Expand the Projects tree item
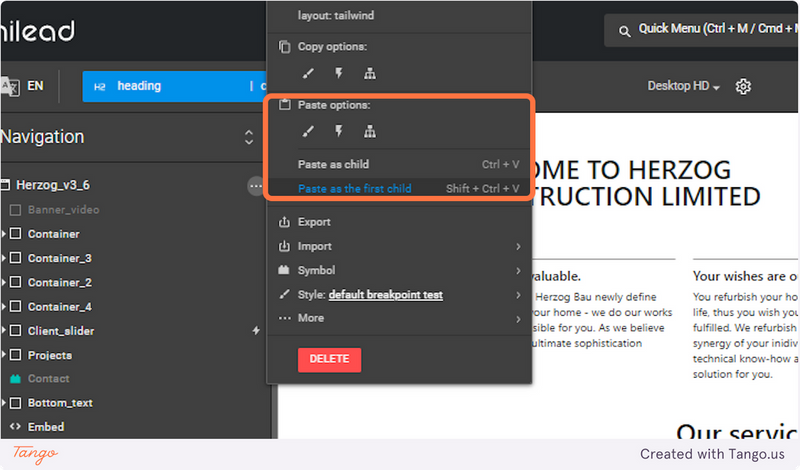The width and height of the screenshot is (800, 470). coord(4,355)
